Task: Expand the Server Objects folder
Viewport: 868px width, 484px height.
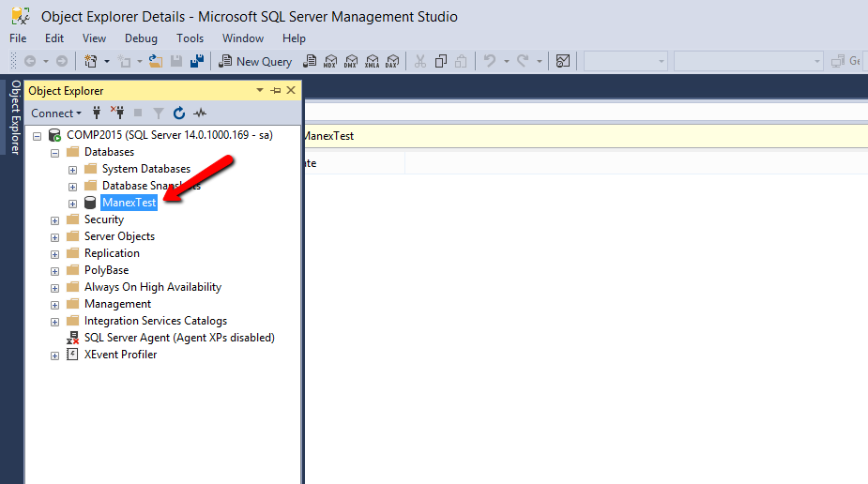Action: (x=54, y=237)
